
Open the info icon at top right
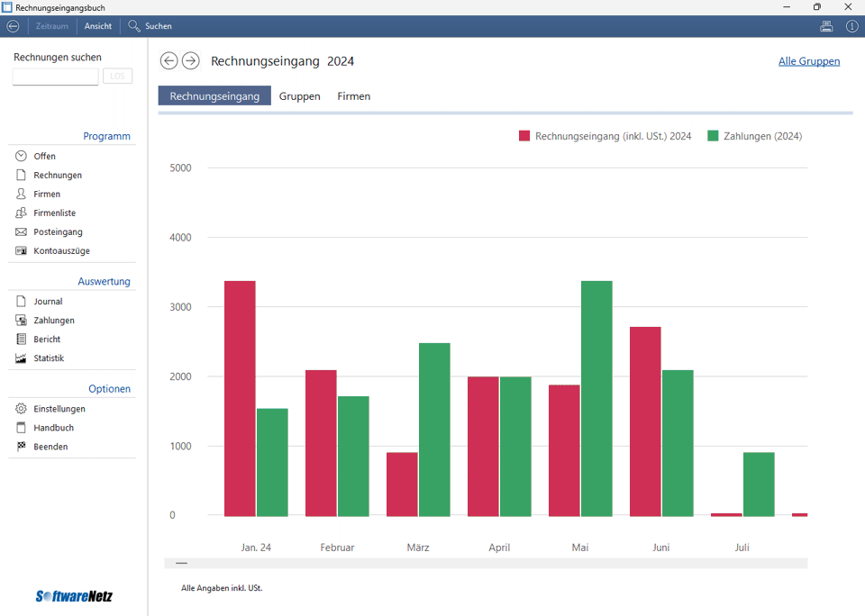tap(851, 26)
